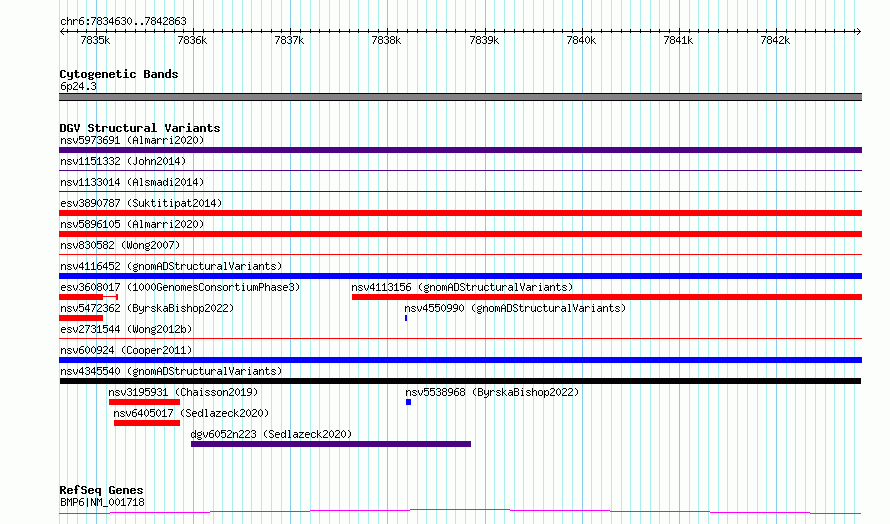Open the esv3608017 1000Genomes variant label

180,287
